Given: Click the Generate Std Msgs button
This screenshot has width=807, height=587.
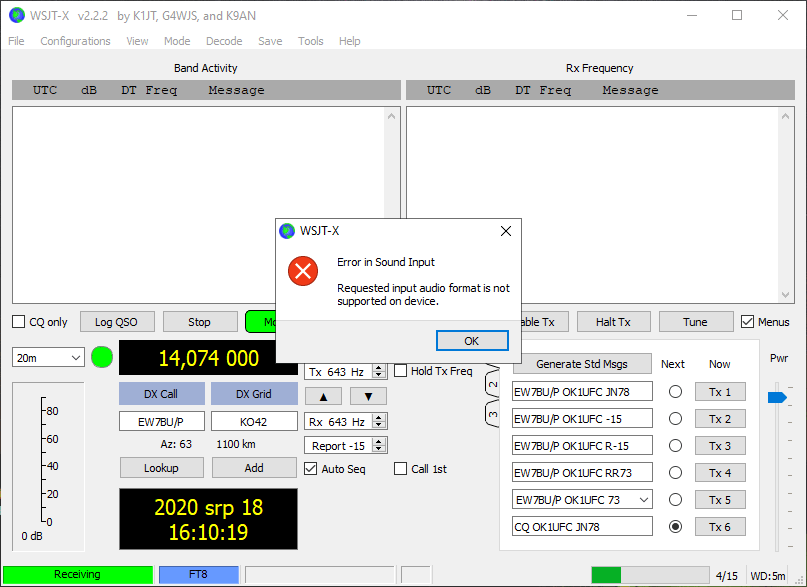Looking at the screenshot, I should pyautogui.click(x=582, y=364).
